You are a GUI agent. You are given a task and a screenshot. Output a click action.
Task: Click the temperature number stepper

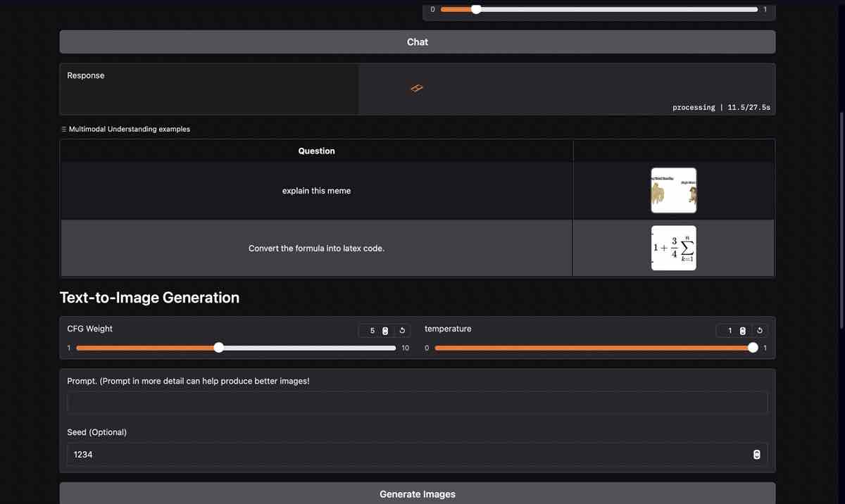pos(743,331)
